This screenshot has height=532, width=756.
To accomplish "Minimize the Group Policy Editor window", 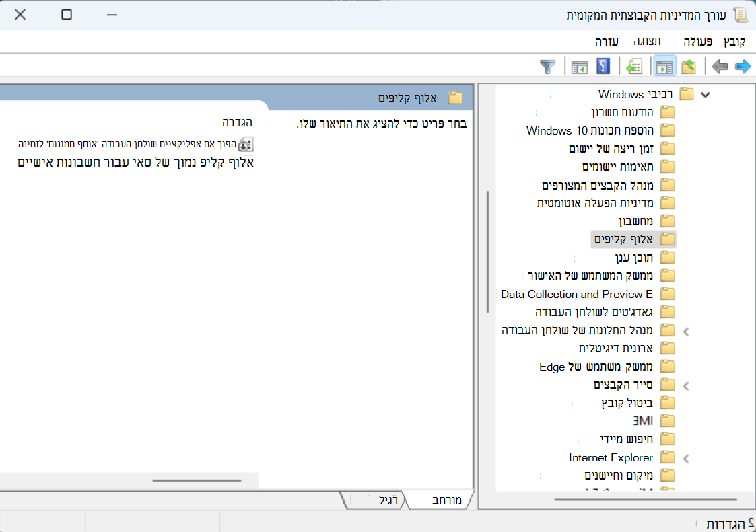I will point(112,15).
